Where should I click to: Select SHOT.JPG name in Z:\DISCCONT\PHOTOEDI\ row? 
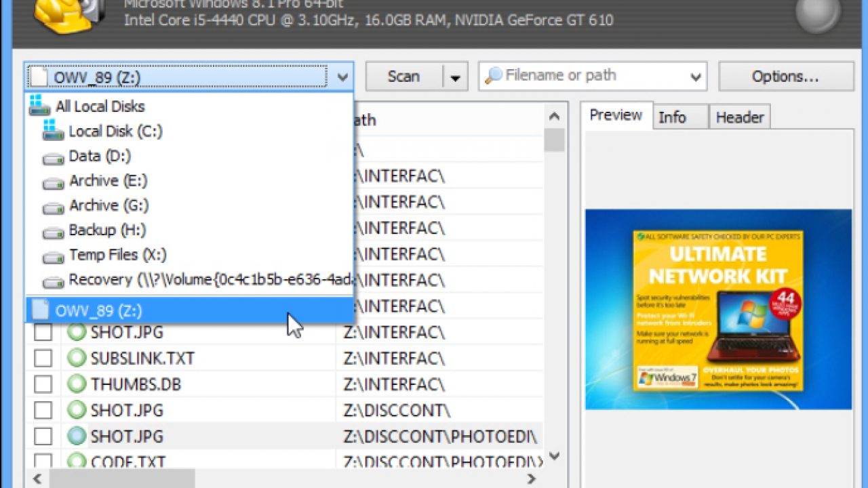(127, 436)
